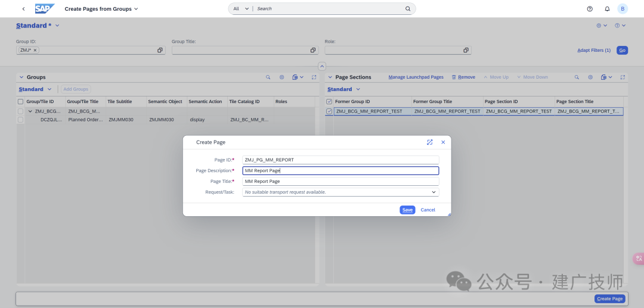
Task: Uncheck the ZMJ_BCG_MM_REPORT_TEST row checkbox in Page Sections
Action: 329,111
